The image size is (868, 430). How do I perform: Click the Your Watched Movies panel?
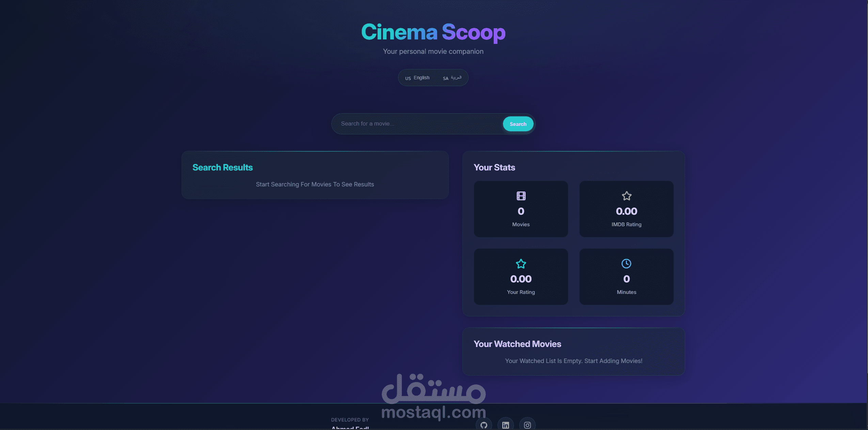573,352
